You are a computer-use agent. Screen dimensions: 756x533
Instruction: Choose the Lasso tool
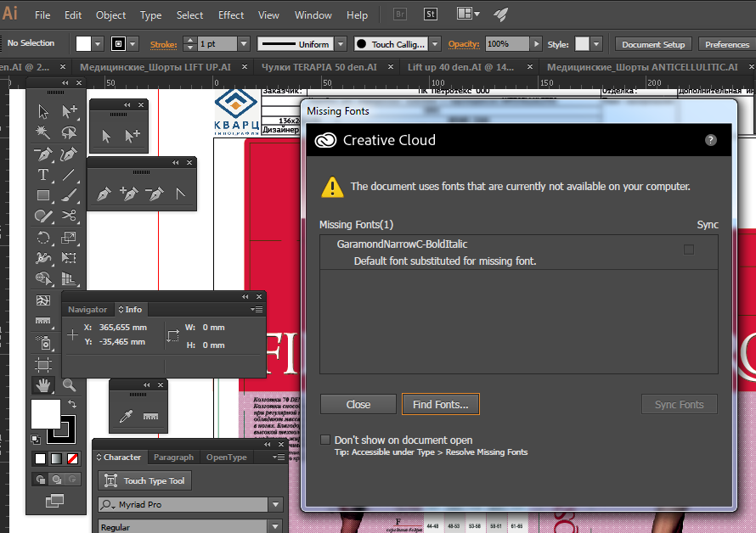69,132
